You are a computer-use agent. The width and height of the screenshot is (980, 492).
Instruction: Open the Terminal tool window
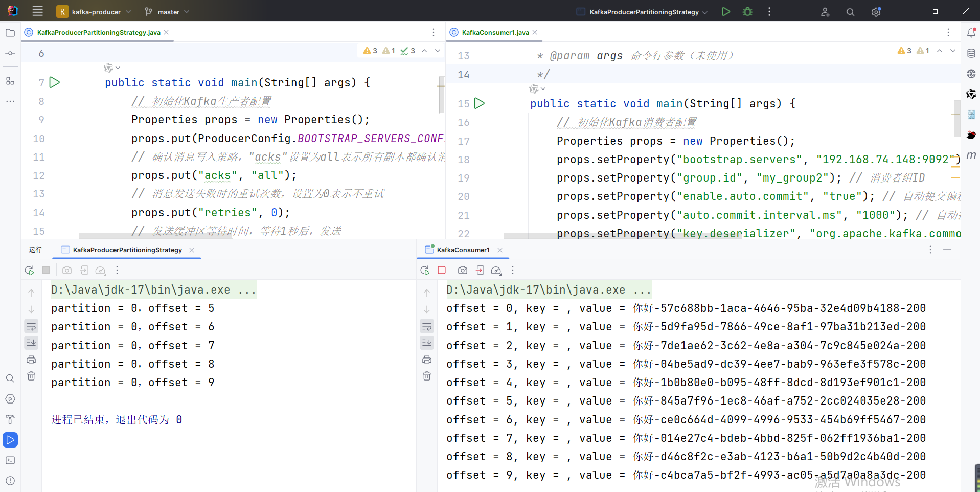(10, 460)
